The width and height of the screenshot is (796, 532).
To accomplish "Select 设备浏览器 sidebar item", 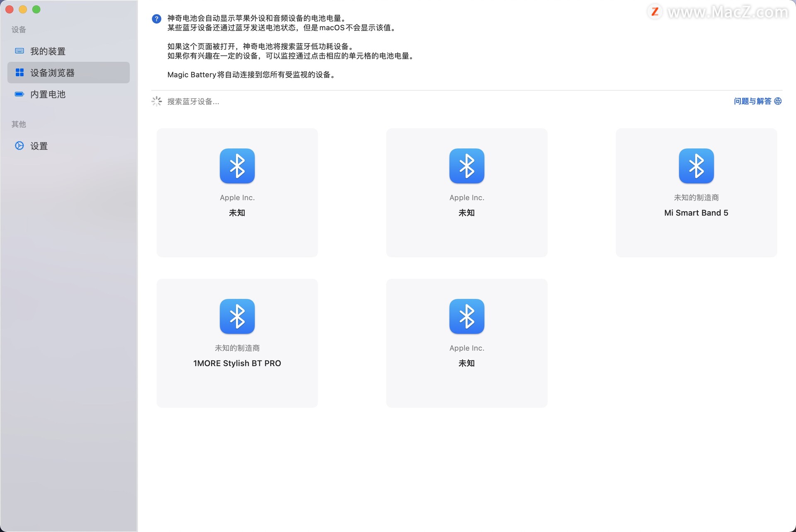I will point(68,73).
